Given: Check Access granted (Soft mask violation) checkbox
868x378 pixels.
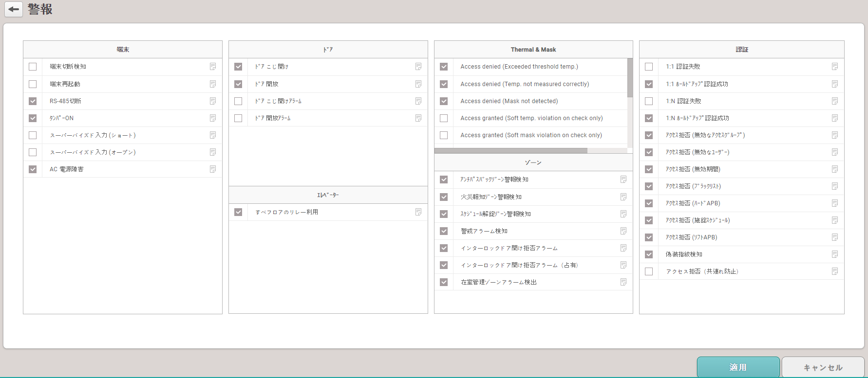Looking at the screenshot, I should pos(444,135).
